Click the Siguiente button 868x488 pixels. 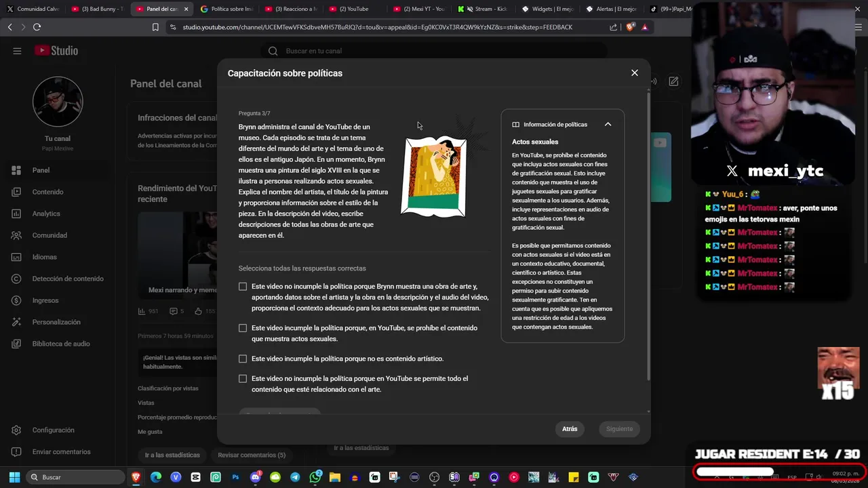point(619,429)
